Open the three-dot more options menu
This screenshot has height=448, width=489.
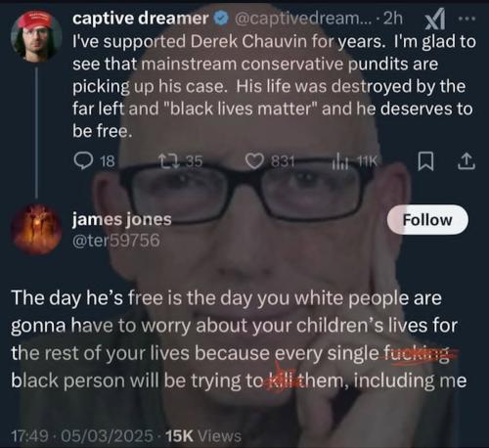(467, 19)
